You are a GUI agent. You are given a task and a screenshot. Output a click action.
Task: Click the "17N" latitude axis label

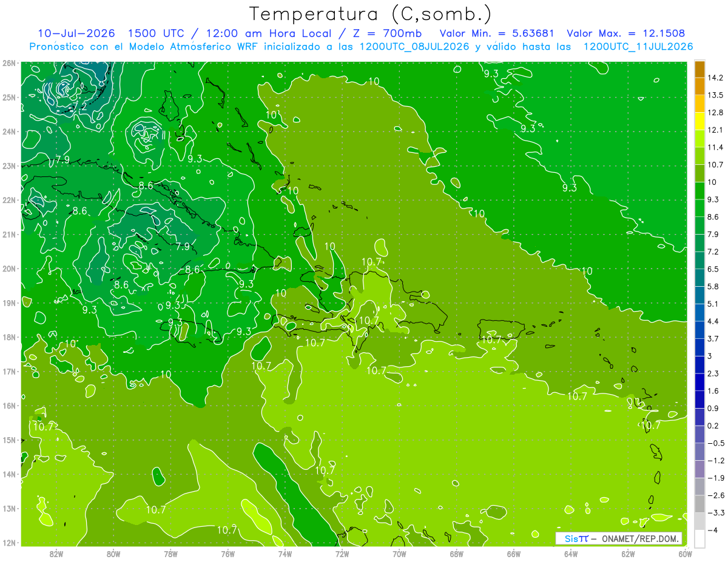(8, 371)
